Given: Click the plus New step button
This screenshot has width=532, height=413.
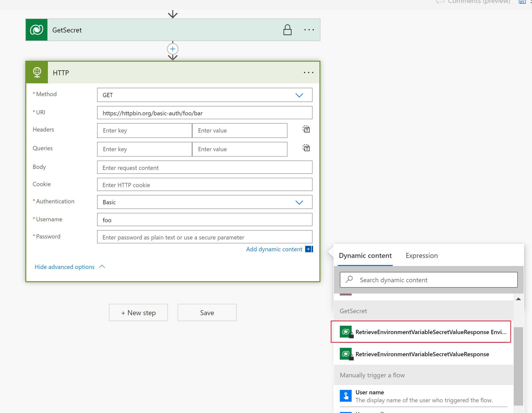Looking at the screenshot, I should 138,312.
